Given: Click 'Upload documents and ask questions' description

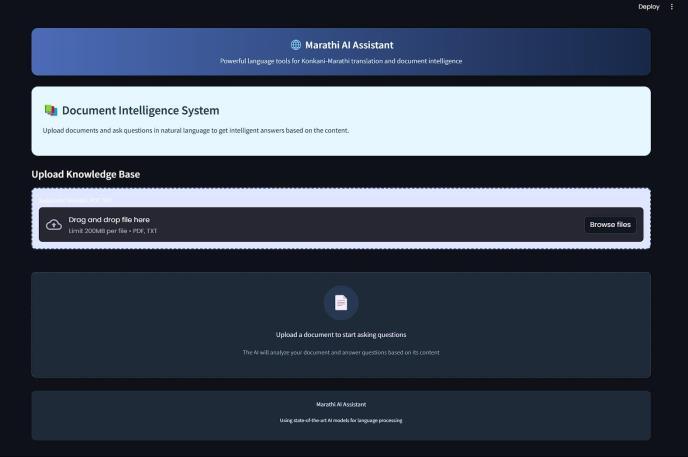Looking at the screenshot, I should point(196,130).
